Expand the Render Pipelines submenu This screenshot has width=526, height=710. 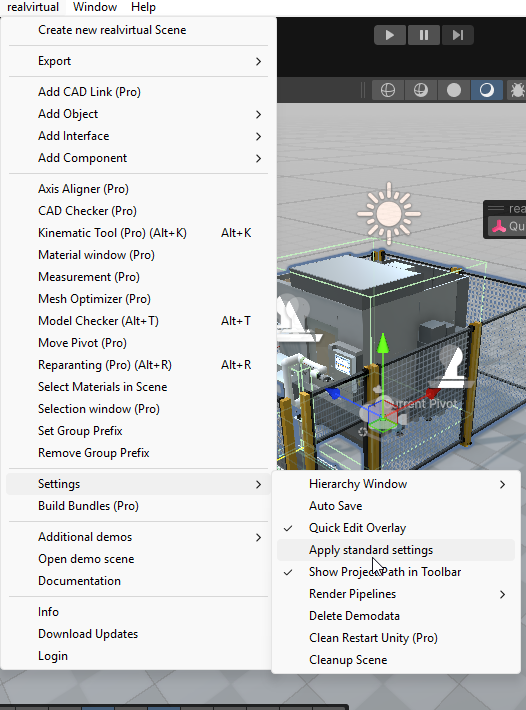click(x=396, y=594)
